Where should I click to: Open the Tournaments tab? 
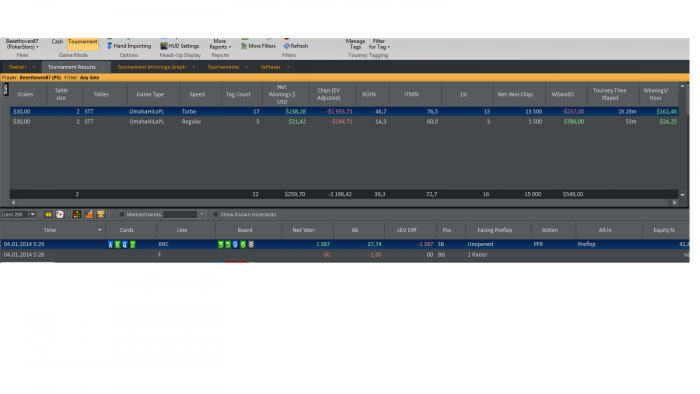tap(223, 67)
